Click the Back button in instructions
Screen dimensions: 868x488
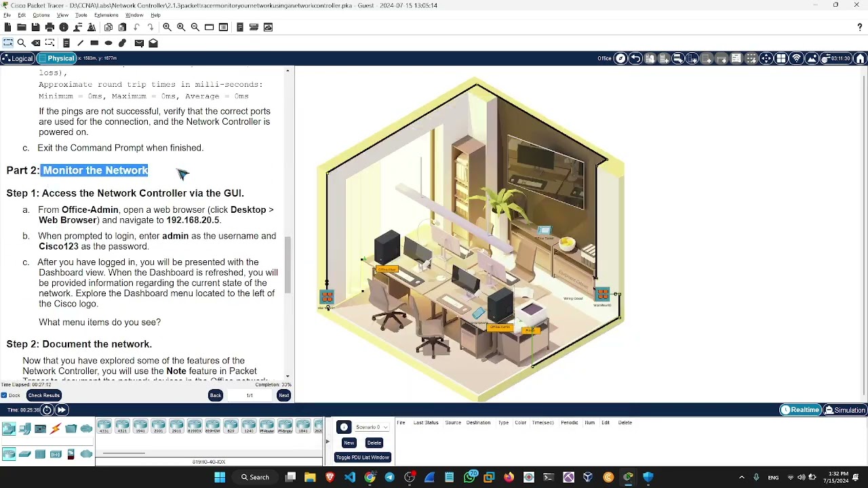216,395
